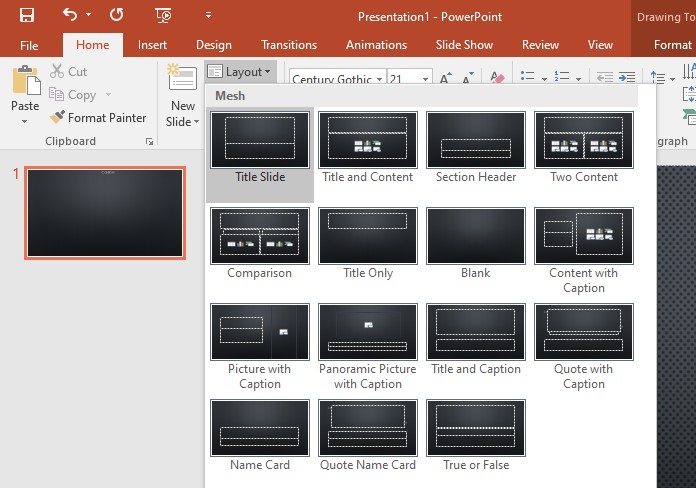The height and width of the screenshot is (488, 696).
Task: Select slide 1 thumbnail in panel
Action: click(105, 213)
